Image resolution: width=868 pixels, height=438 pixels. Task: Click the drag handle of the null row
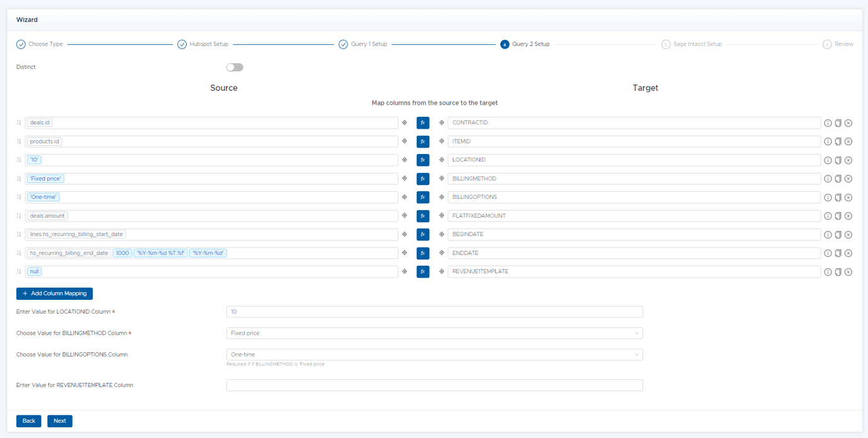tap(19, 271)
